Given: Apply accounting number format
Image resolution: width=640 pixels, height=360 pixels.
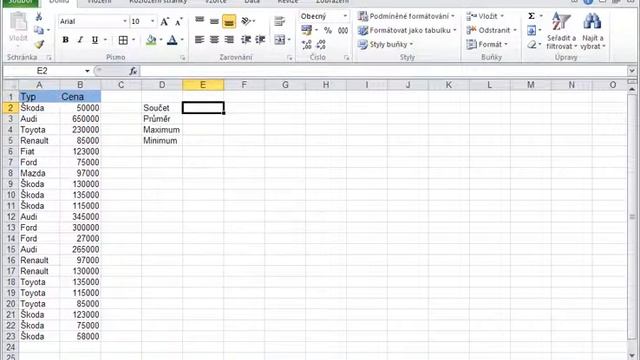Looking at the screenshot, I should tap(307, 30).
